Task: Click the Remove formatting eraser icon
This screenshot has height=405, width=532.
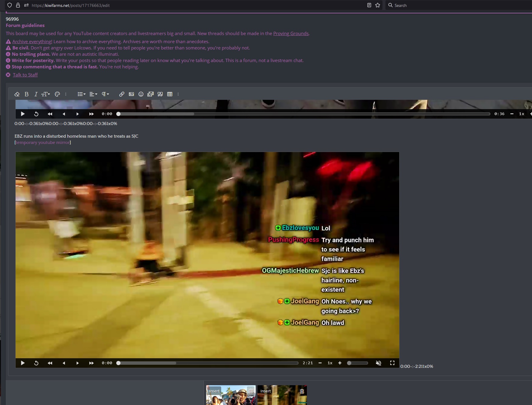Action: pyautogui.click(x=17, y=94)
